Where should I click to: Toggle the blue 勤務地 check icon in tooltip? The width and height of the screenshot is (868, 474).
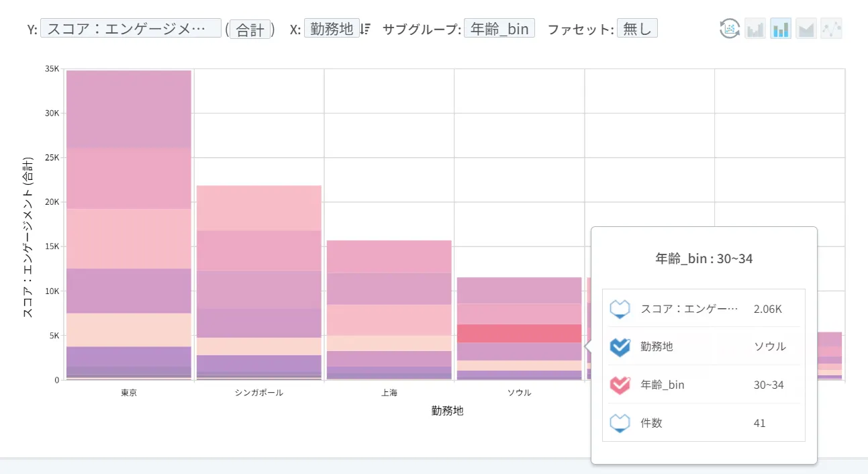(x=620, y=346)
